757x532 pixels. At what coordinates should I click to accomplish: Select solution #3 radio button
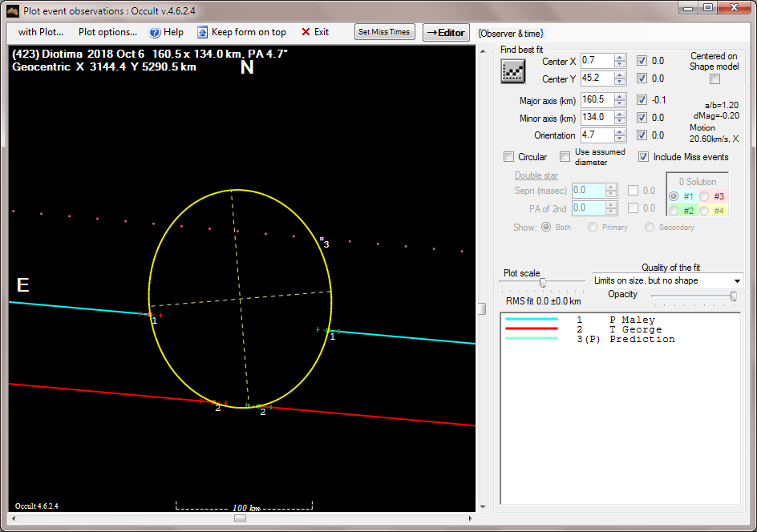(x=704, y=196)
